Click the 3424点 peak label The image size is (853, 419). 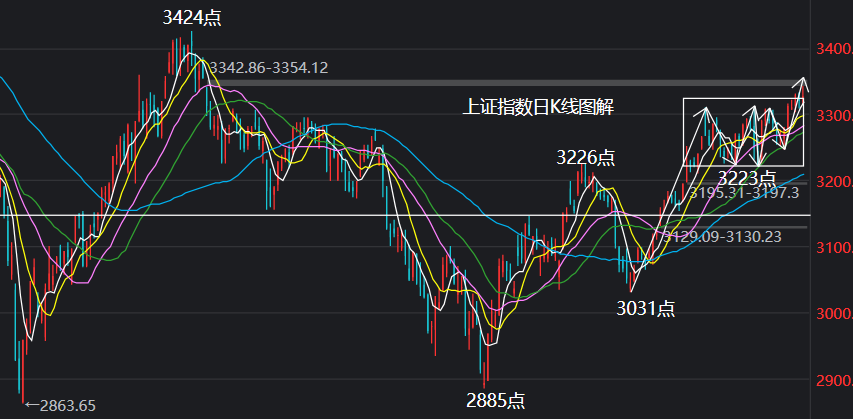[192, 17]
